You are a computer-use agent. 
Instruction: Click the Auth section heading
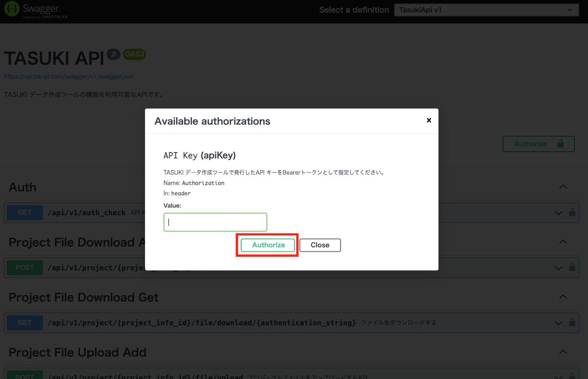pos(23,187)
